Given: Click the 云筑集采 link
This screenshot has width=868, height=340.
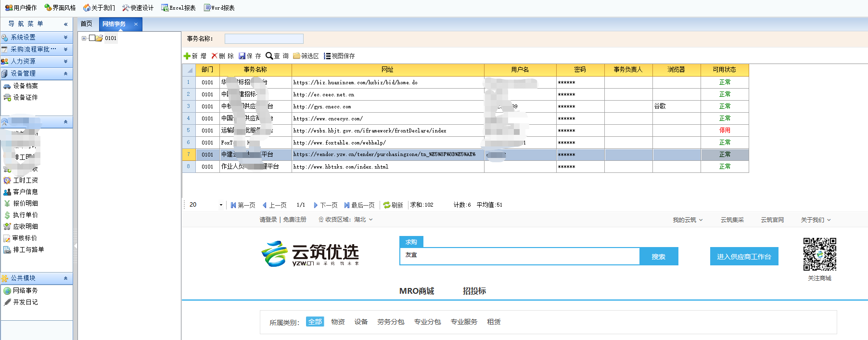Looking at the screenshot, I should (x=732, y=220).
